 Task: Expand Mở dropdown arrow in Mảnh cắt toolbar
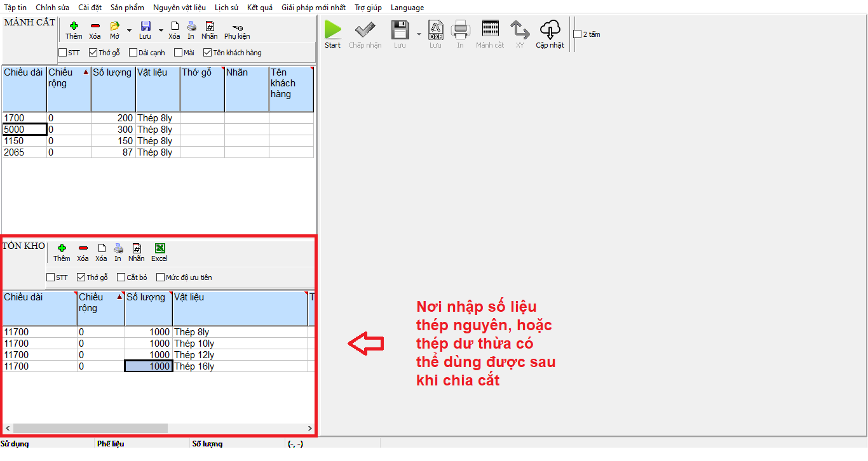(129, 30)
